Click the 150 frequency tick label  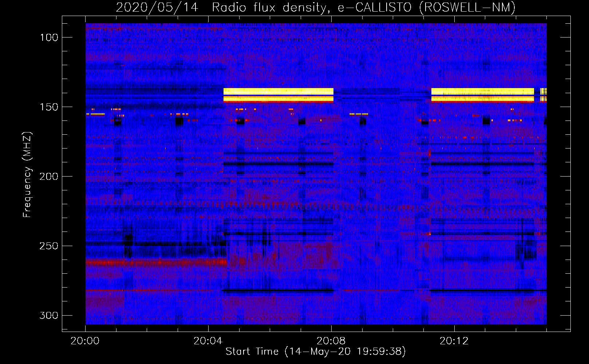click(49, 107)
